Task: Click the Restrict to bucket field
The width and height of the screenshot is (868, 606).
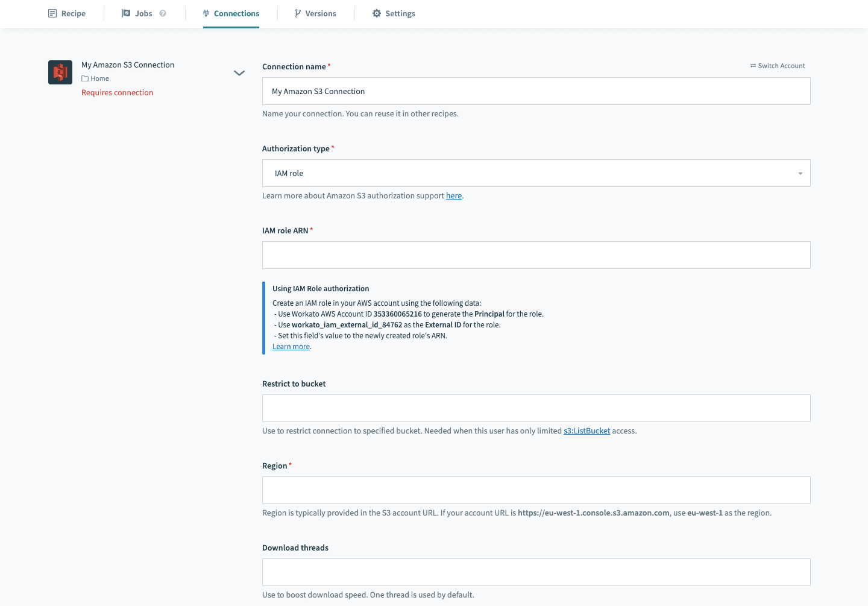Action: tap(536, 408)
